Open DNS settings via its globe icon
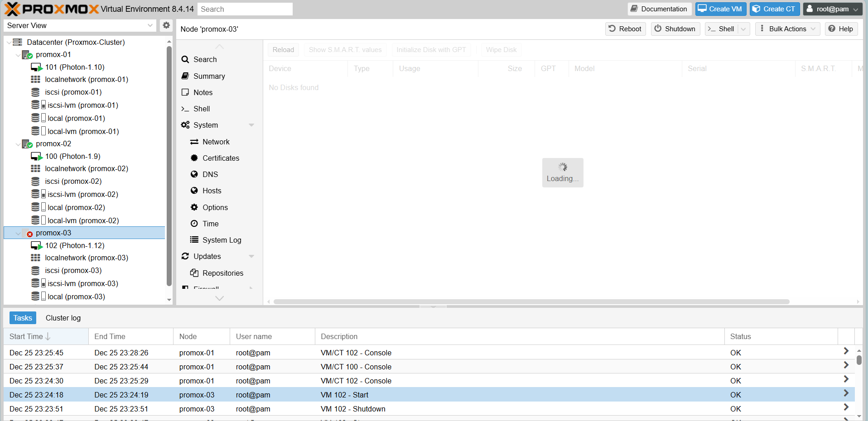The image size is (868, 421). (195, 174)
